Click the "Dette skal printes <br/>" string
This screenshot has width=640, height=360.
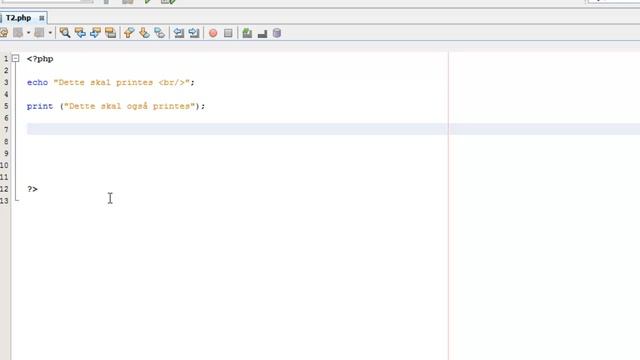(122, 82)
